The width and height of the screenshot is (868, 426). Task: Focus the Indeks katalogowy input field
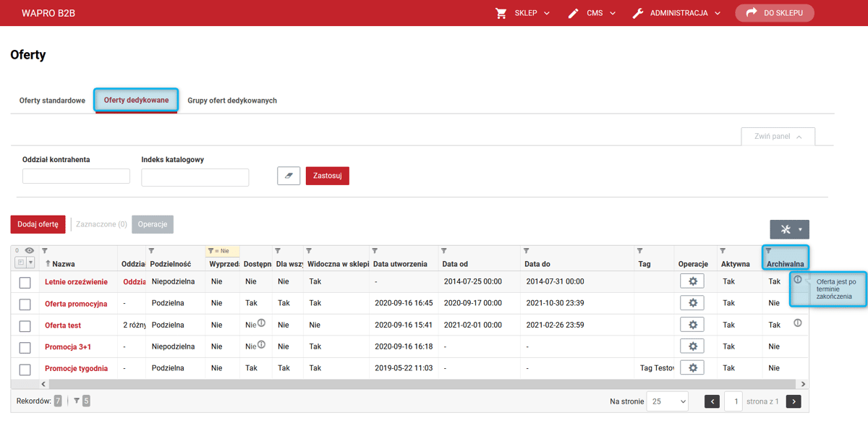(195, 177)
